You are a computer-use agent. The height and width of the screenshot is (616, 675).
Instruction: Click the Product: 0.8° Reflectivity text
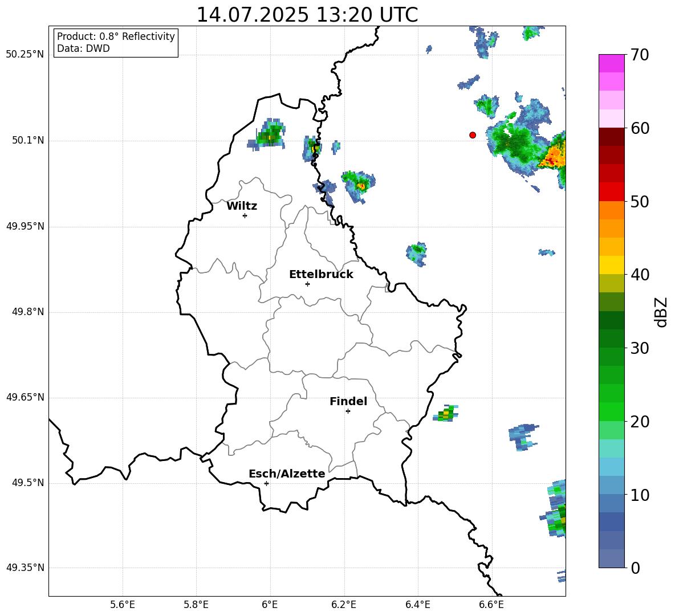click(x=116, y=36)
